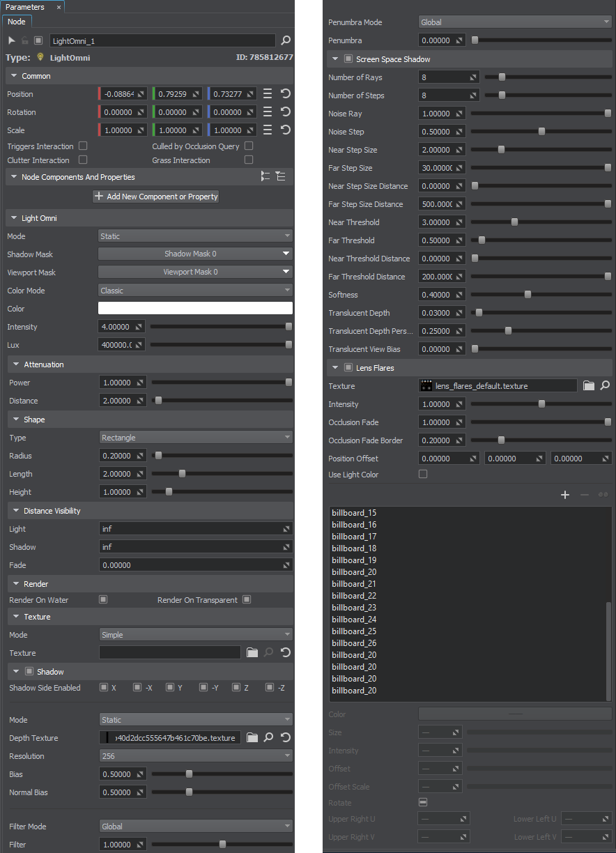616x853 pixels.
Task: Enable the Triggers Interaction checkbox
Action: [83, 146]
